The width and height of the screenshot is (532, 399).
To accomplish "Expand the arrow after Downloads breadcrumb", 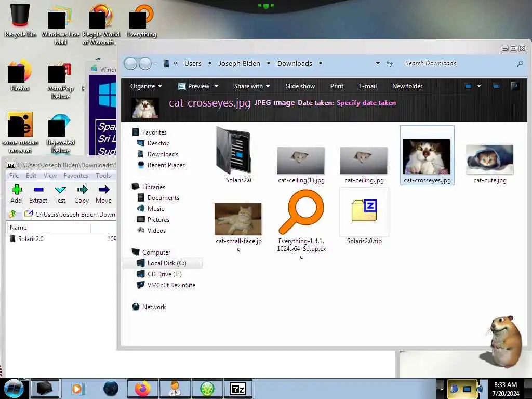I will click(x=320, y=63).
